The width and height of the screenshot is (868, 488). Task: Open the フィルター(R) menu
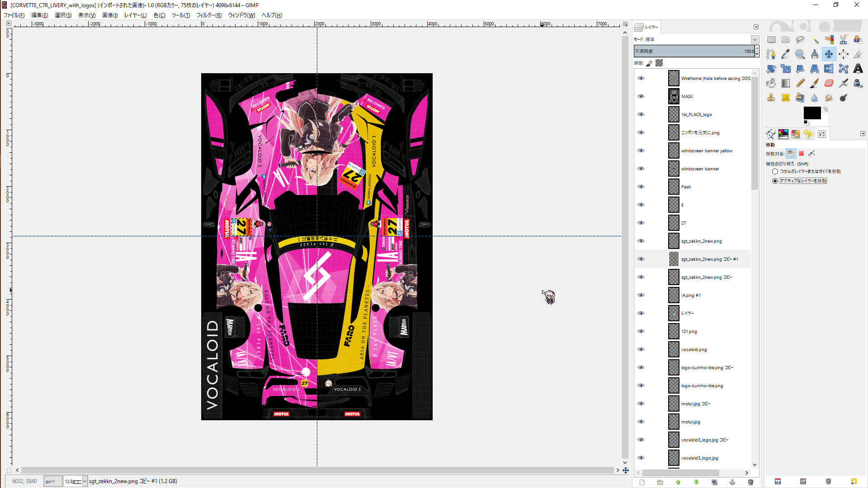click(x=209, y=15)
